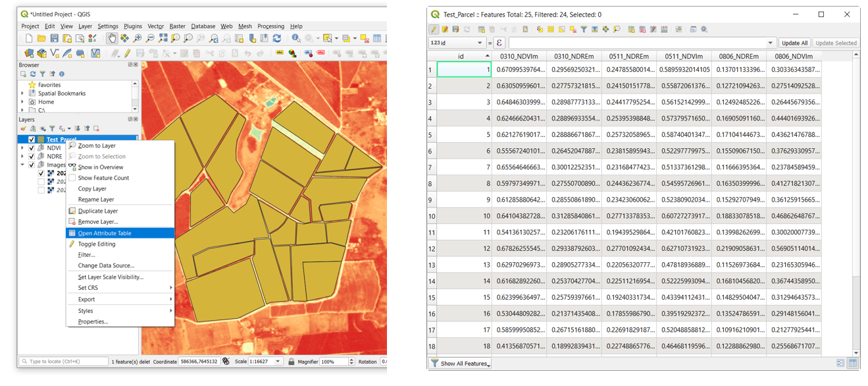Click the Zoom In magnifier tool

[138, 39]
